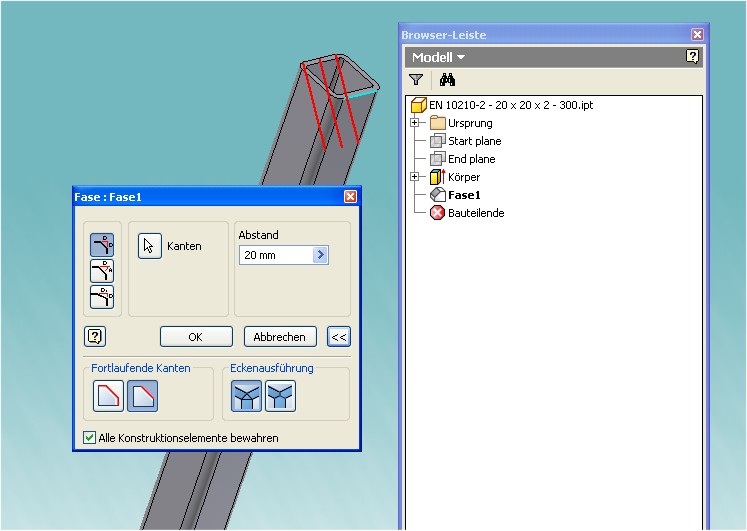The height and width of the screenshot is (531, 747).
Task: Select the first Eckenausführung setback corner style
Action: (246, 396)
